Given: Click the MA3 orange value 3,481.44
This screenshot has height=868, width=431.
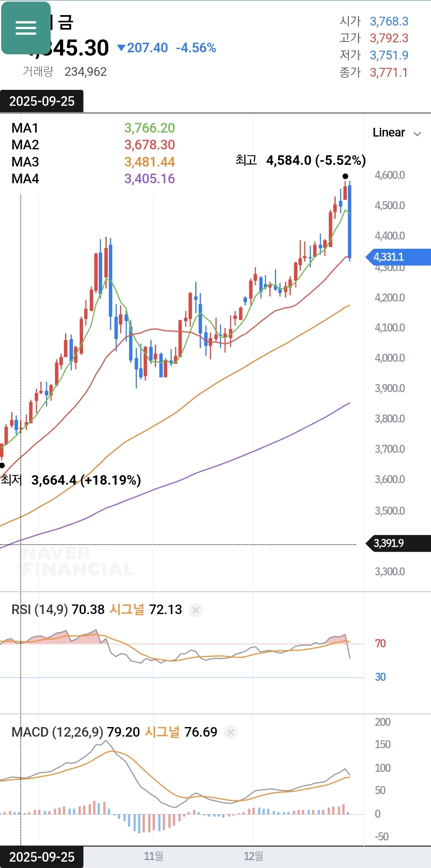Looking at the screenshot, I should 150,162.
